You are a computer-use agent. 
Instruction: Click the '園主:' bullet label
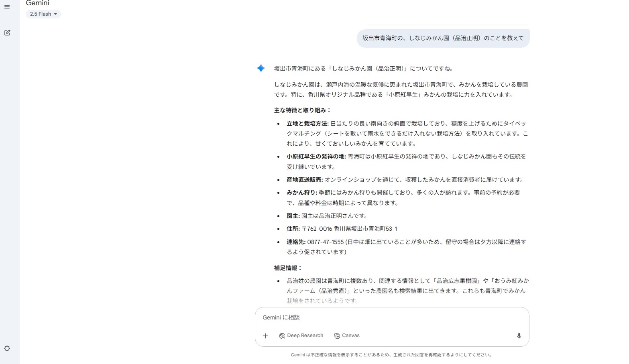293,216
